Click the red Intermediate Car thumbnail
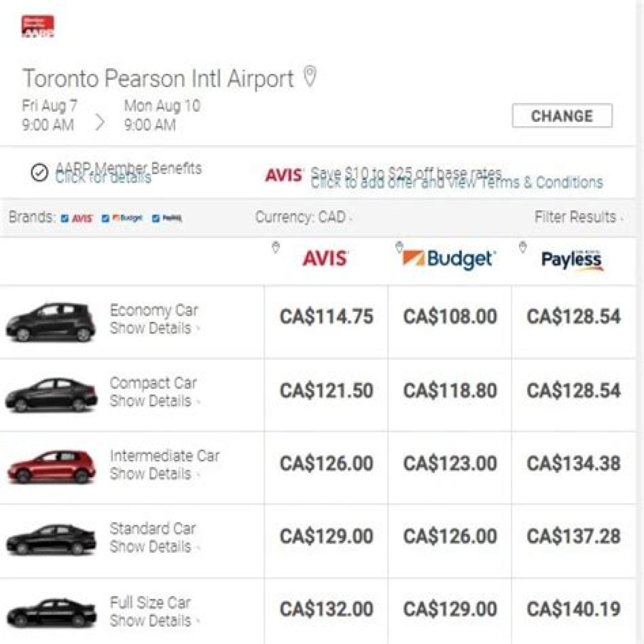 52,465
